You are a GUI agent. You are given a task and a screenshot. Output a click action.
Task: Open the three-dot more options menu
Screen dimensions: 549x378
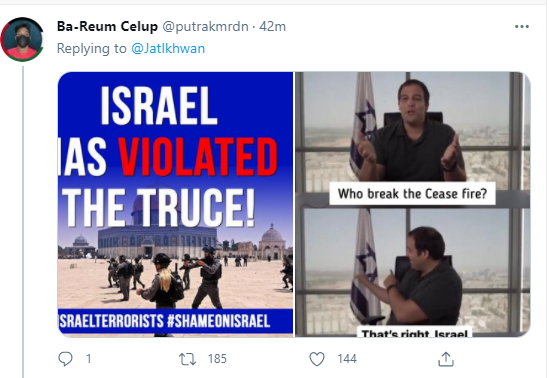[522, 27]
